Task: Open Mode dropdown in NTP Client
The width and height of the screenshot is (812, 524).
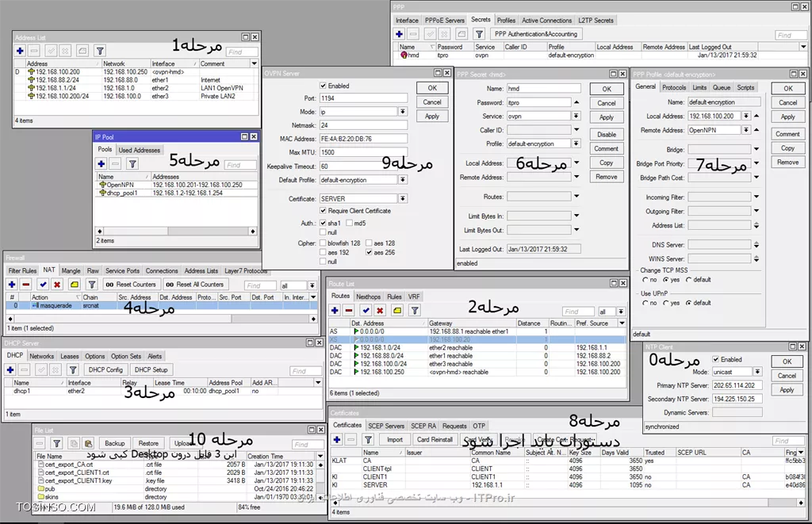Action: pos(757,372)
